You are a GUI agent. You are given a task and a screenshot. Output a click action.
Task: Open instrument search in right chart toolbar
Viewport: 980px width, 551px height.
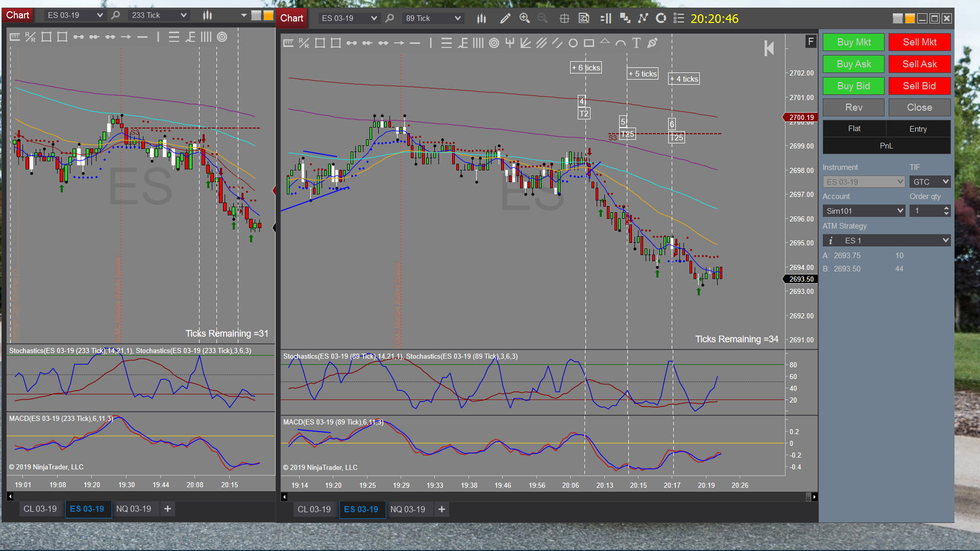[389, 18]
